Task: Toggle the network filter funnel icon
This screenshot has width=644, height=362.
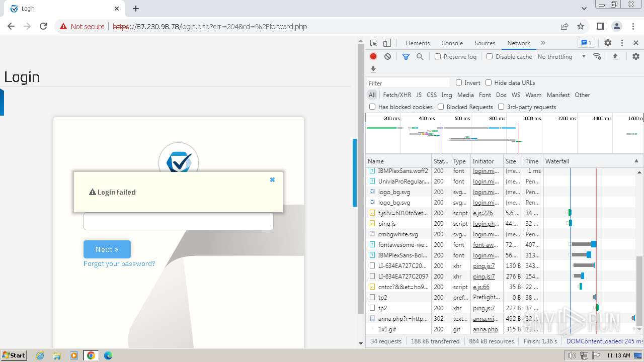Action: [406, 57]
